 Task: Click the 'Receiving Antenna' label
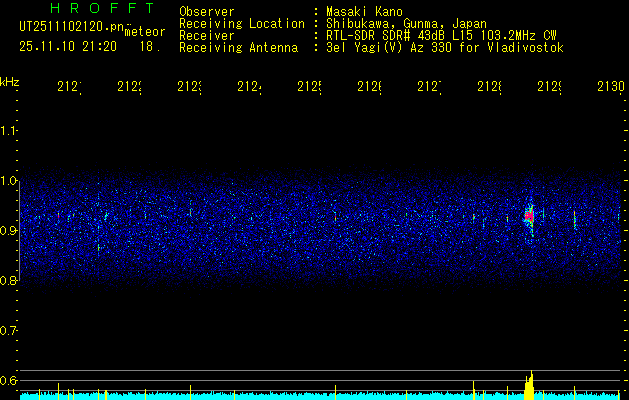click(x=239, y=48)
